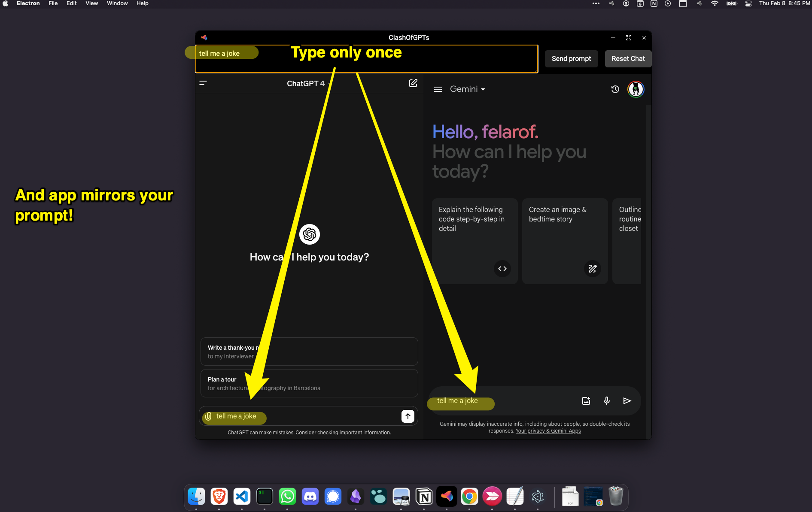Open the Gemini model selector dropdown

click(x=467, y=89)
